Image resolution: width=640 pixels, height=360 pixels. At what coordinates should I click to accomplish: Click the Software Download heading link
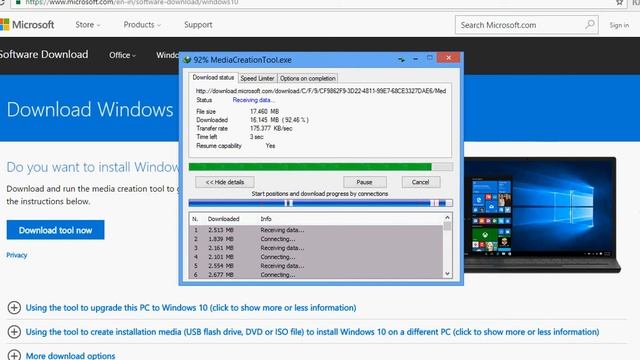(x=44, y=54)
